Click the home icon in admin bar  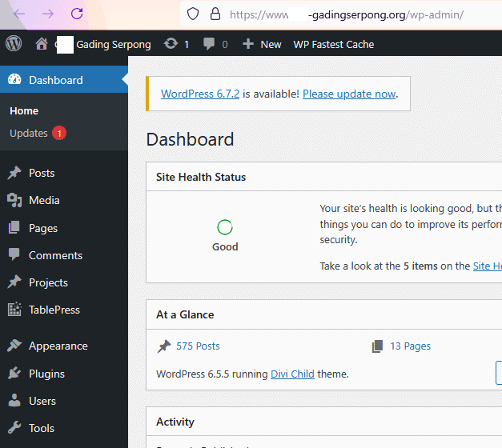tap(42, 44)
